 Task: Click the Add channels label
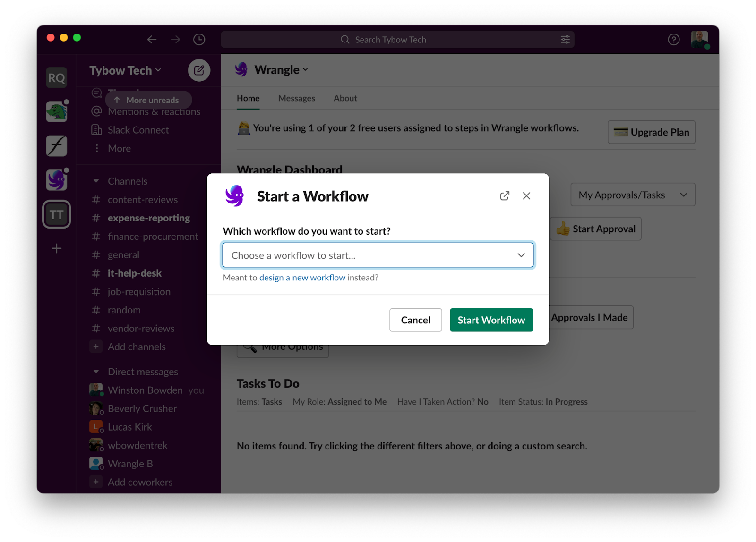tap(137, 347)
